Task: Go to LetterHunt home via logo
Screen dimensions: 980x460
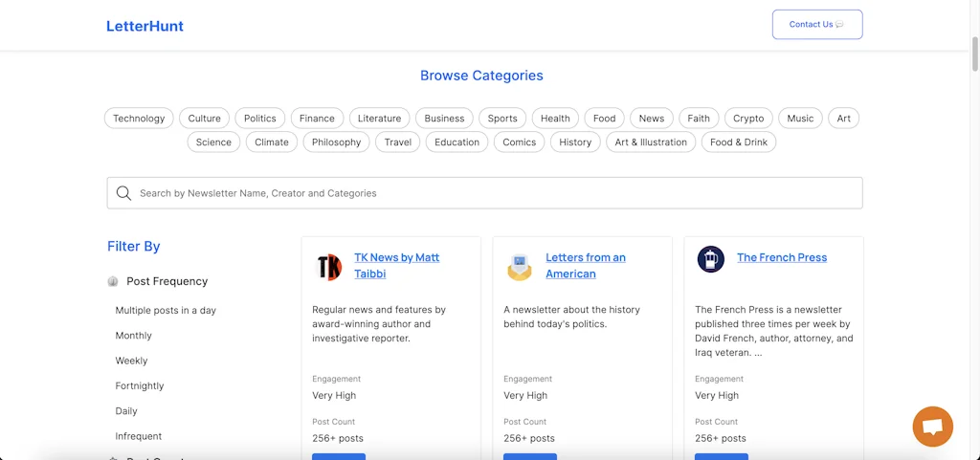Action: [145, 26]
